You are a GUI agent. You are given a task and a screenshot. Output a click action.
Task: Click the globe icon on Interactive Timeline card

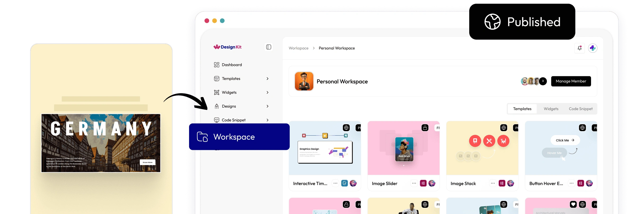346,128
